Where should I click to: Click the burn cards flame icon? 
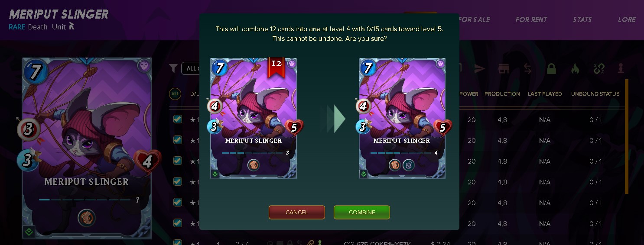pyautogui.click(x=575, y=68)
